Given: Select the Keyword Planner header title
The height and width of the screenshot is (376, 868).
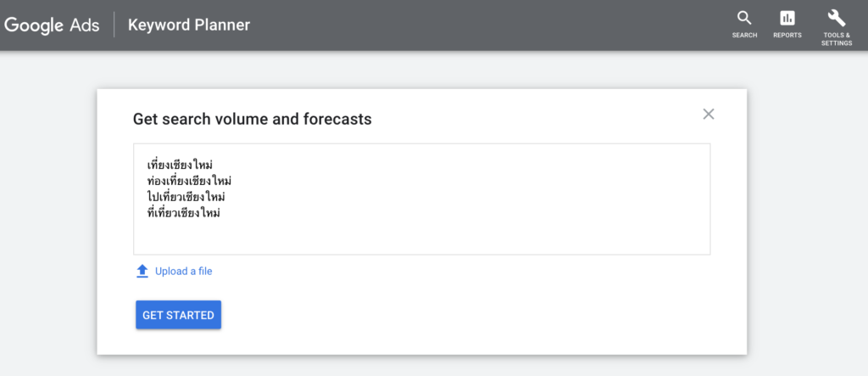Looking at the screenshot, I should coord(189,25).
